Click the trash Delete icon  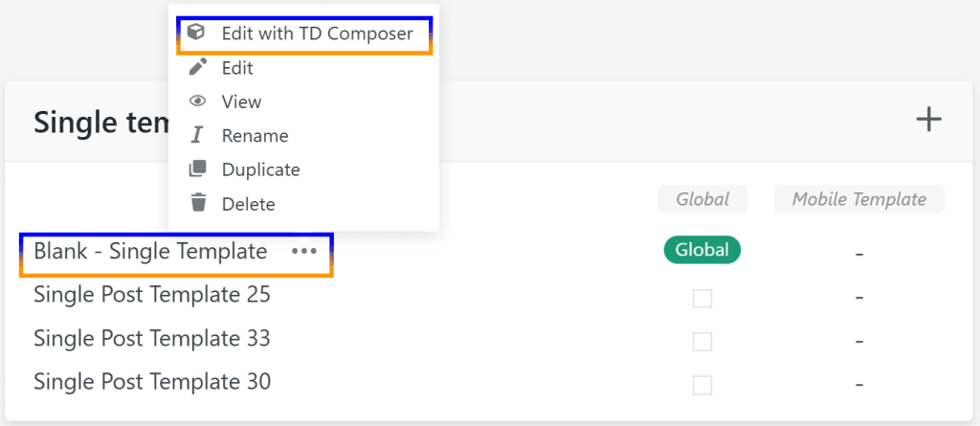click(x=198, y=203)
